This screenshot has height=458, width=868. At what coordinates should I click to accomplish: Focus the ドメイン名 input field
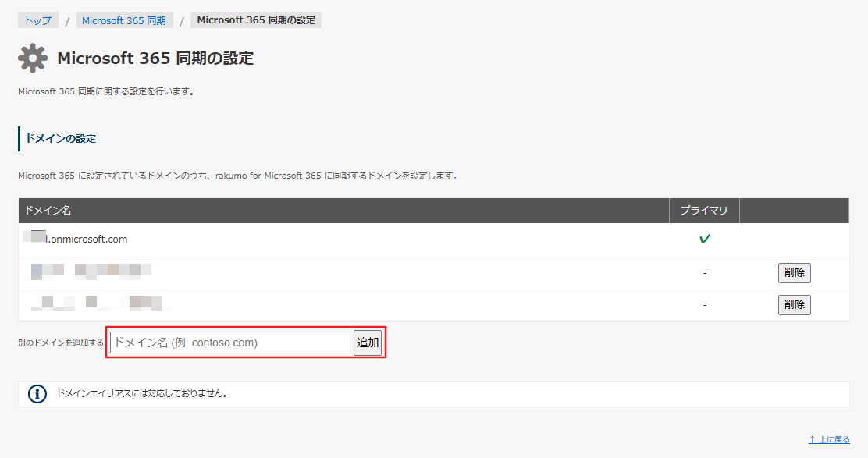click(x=230, y=343)
